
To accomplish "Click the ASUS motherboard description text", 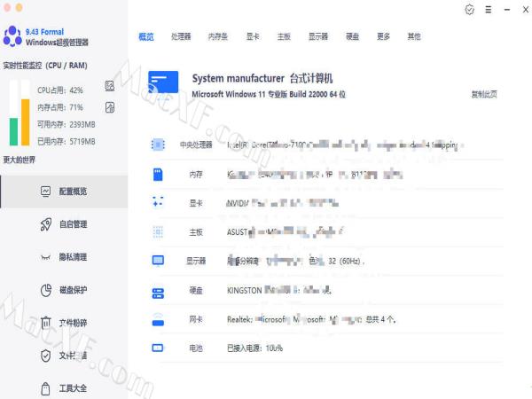I will pyautogui.click(x=286, y=232).
